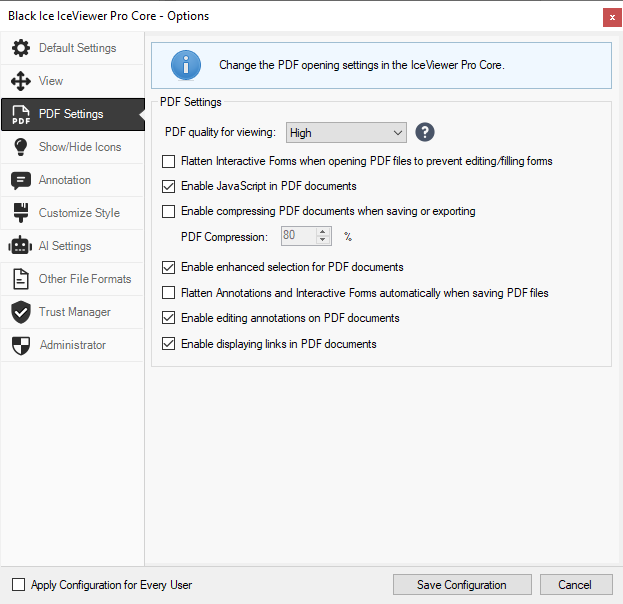Click the quartered shield Administrator icon

pos(21,345)
